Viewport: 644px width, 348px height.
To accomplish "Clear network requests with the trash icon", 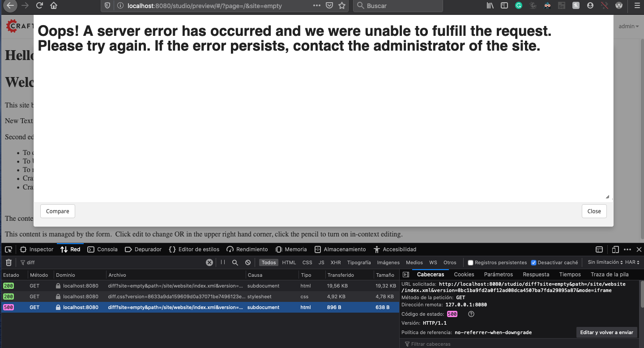I will tap(8, 262).
